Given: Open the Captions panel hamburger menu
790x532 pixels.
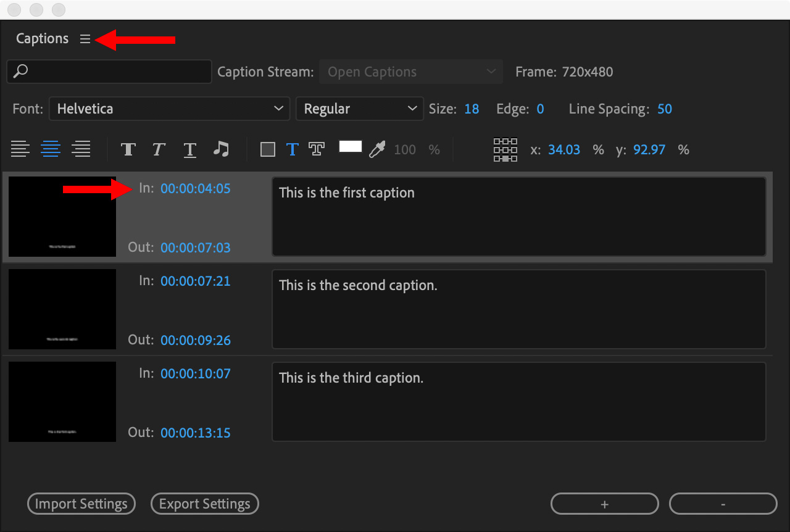Looking at the screenshot, I should (x=85, y=39).
